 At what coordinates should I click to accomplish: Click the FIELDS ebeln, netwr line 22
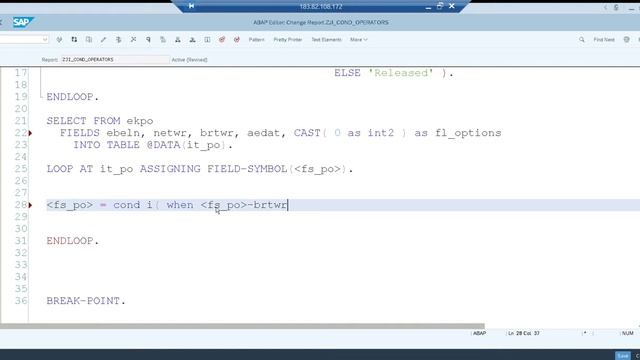click(280, 133)
